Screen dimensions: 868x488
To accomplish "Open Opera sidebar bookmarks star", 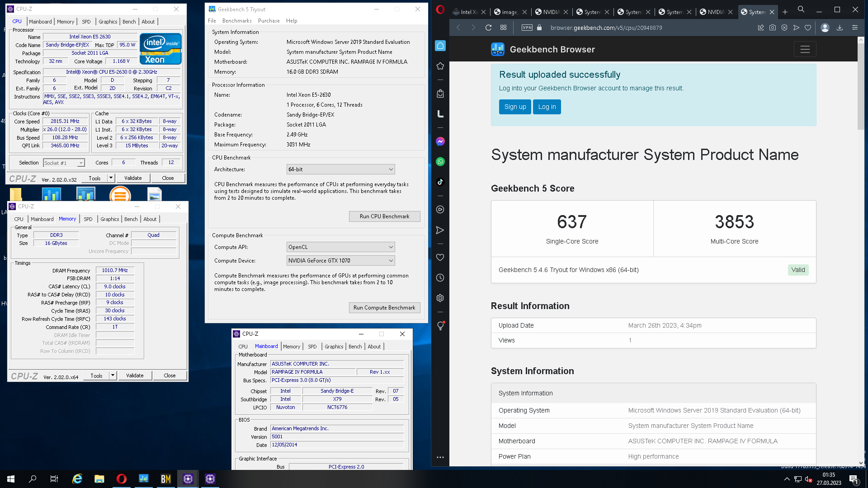I will point(440,66).
